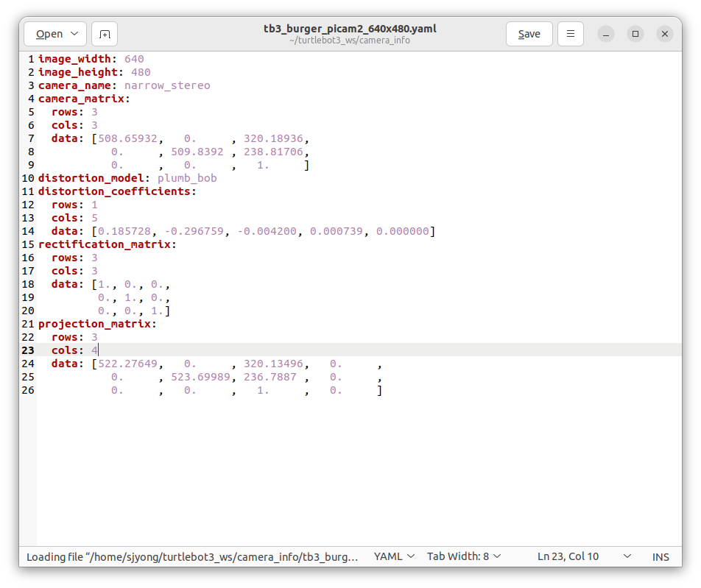Click the value 640 on line 1

tap(134, 59)
